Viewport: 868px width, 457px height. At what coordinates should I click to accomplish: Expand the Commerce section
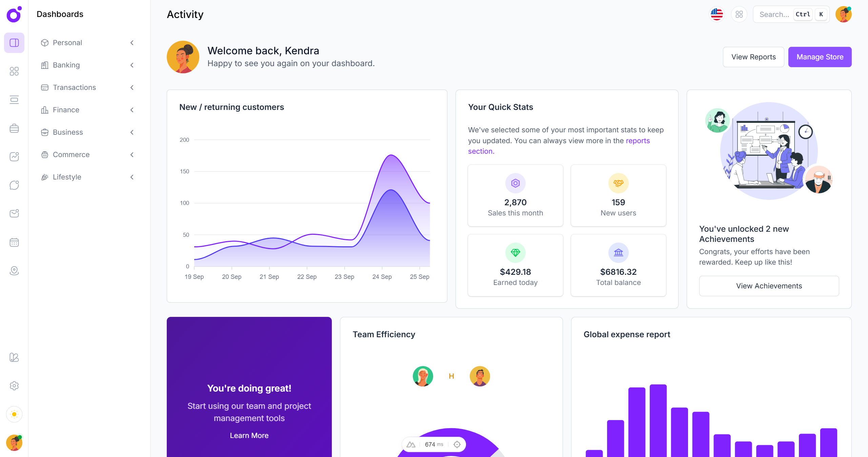click(x=132, y=155)
